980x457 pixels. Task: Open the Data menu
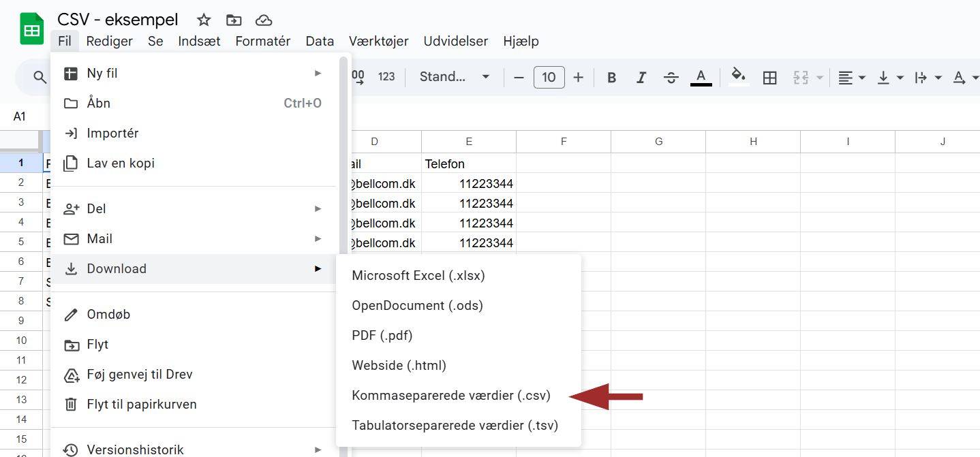pos(320,41)
